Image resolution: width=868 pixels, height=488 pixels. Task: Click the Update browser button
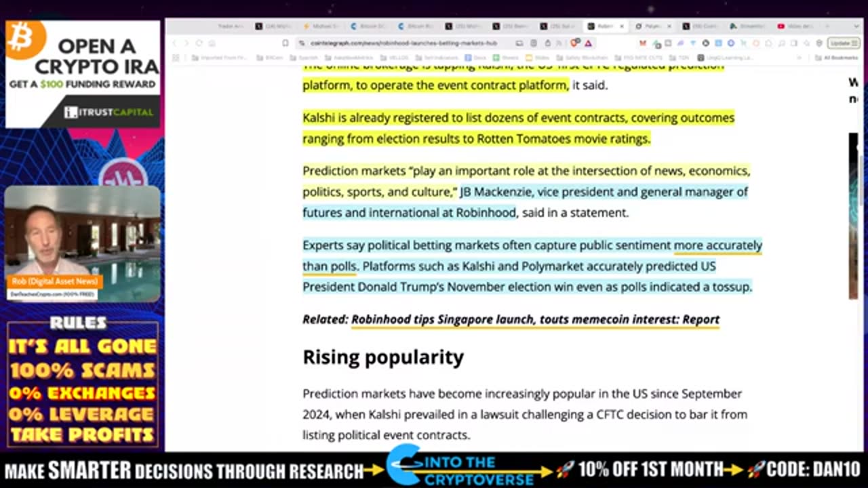coord(844,43)
